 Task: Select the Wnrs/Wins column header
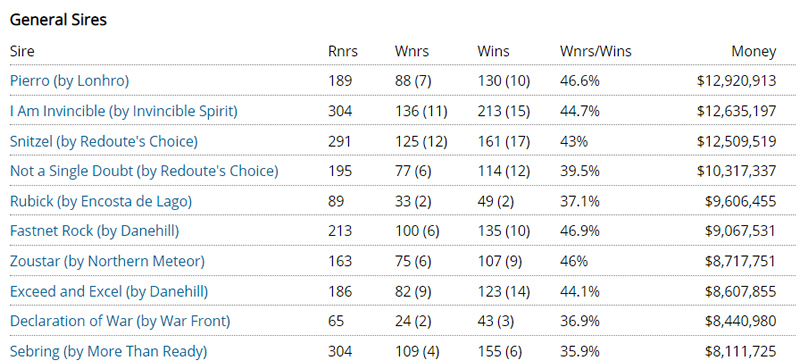[x=595, y=51]
